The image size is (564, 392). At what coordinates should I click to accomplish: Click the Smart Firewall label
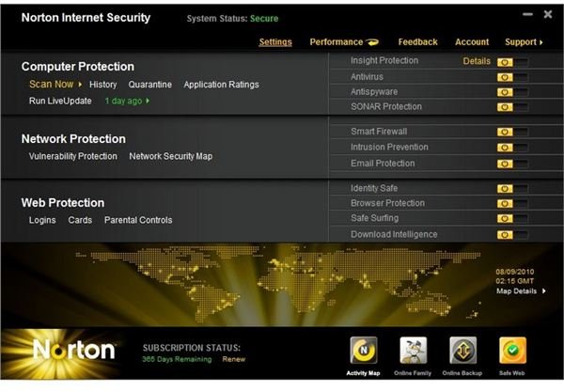coord(379,132)
